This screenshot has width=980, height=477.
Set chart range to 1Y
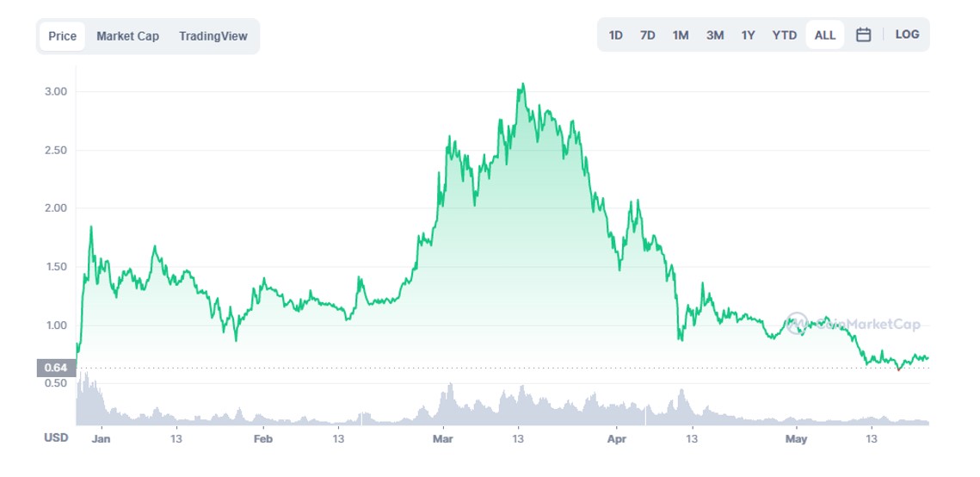click(749, 35)
